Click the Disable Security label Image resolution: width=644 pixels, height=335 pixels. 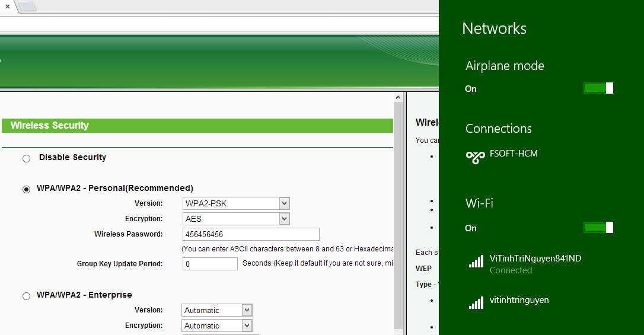[x=73, y=157]
